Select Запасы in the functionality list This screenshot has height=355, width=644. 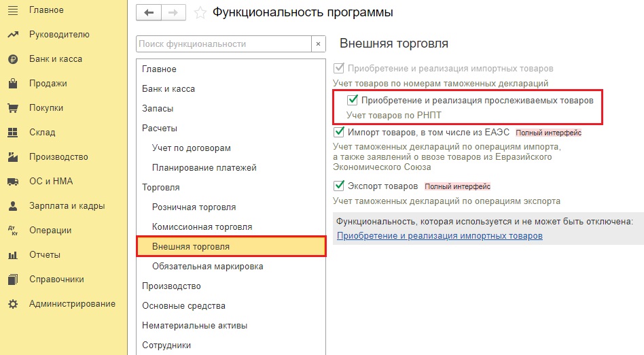(x=231, y=109)
